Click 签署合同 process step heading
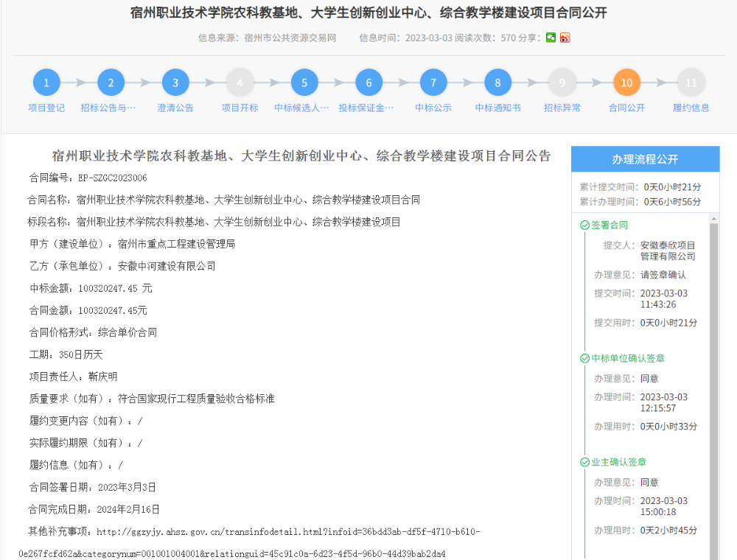 coord(609,225)
